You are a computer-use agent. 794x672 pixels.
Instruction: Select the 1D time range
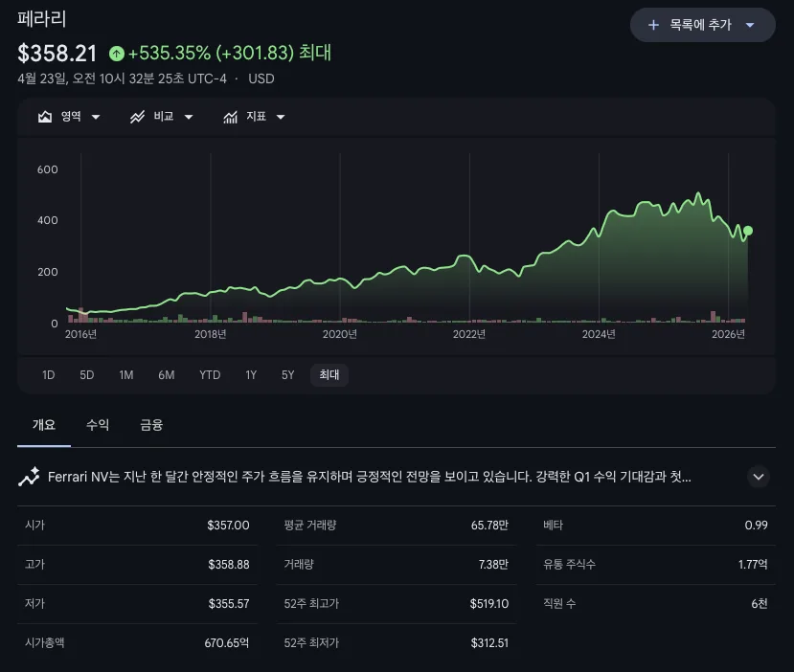tap(48, 375)
